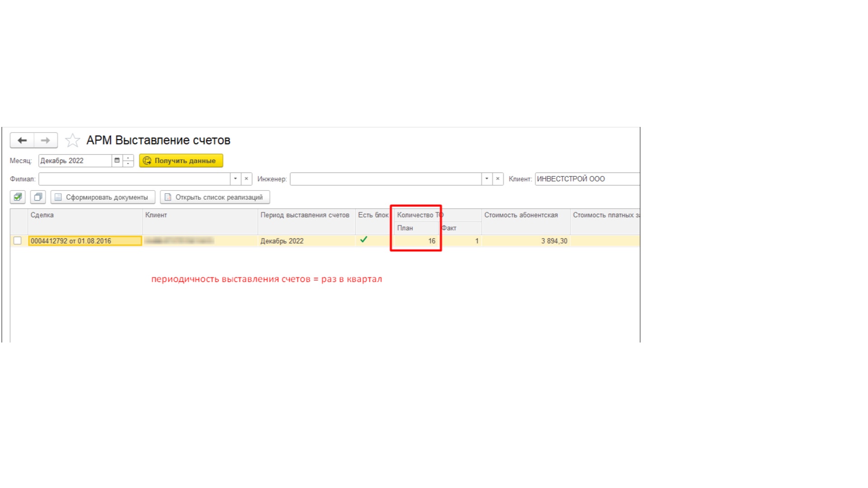Viewport: 868px width, 488px height.
Task: Clear the Филиал field
Action: [x=246, y=179]
